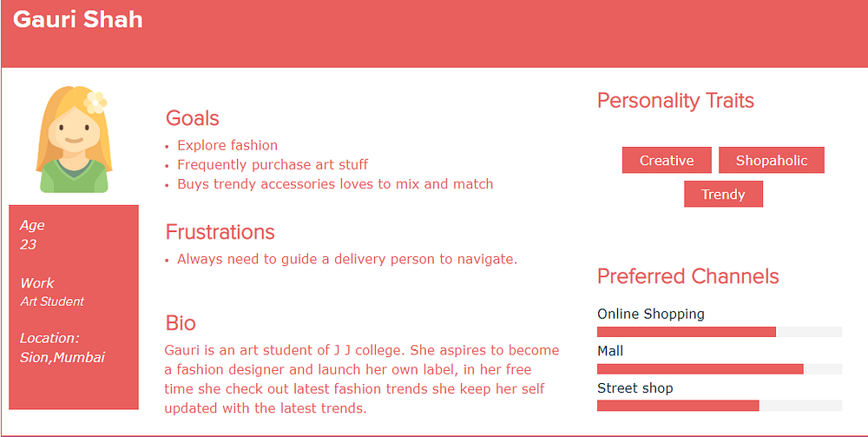
Task: Click the Street shop preference bar
Action: click(719, 406)
